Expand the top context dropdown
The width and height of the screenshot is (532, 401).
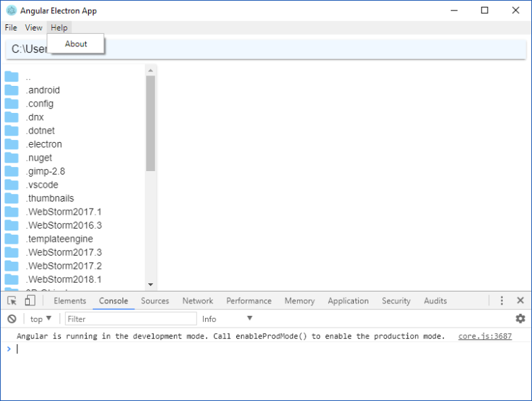pyautogui.click(x=41, y=319)
